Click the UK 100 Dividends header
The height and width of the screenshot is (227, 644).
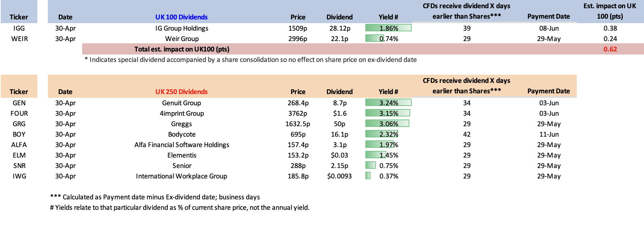[x=181, y=17]
